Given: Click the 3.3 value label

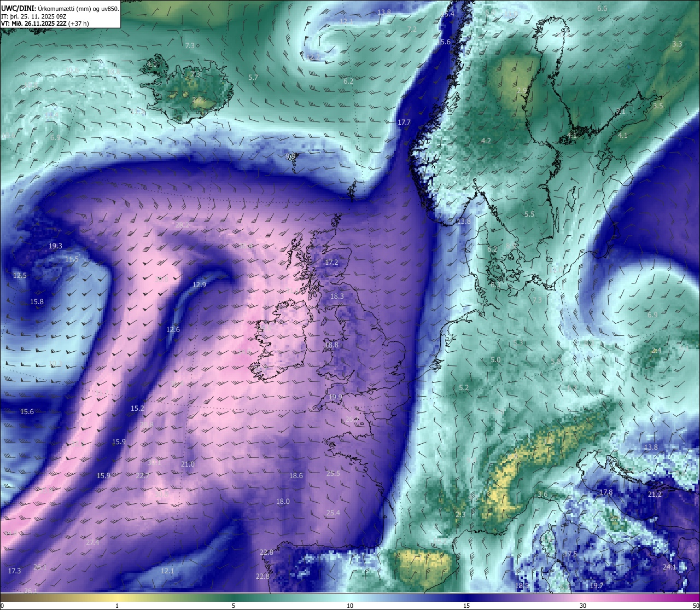Looking at the screenshot, I should (677, 44).
